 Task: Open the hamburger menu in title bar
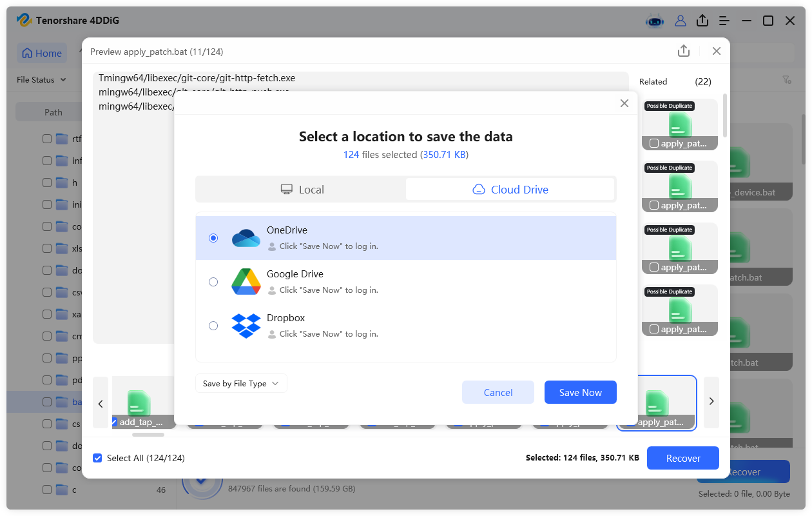tap(724, 21)
